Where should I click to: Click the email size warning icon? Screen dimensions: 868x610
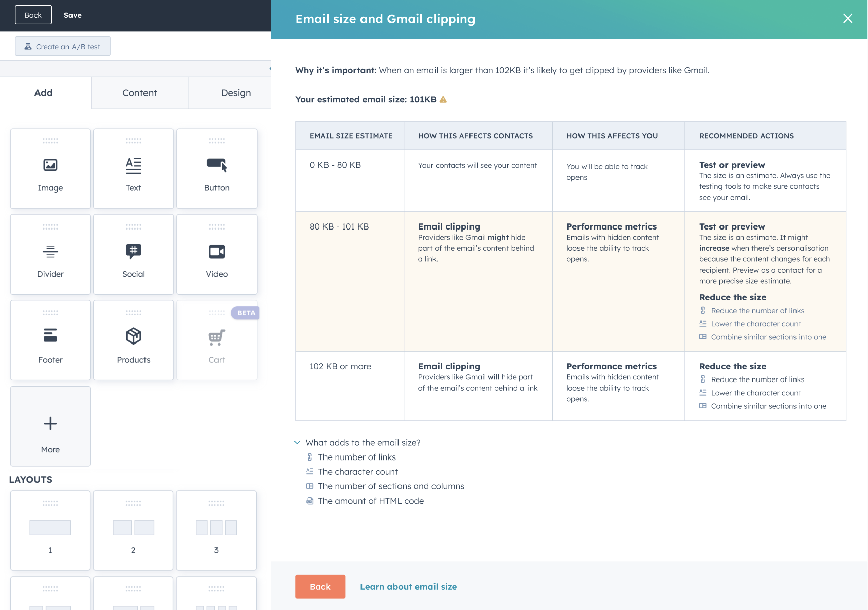coord(443,100)
